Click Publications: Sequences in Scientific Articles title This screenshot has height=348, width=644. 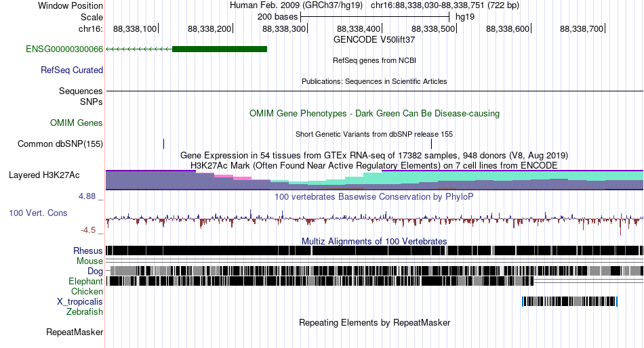point(374,81)
